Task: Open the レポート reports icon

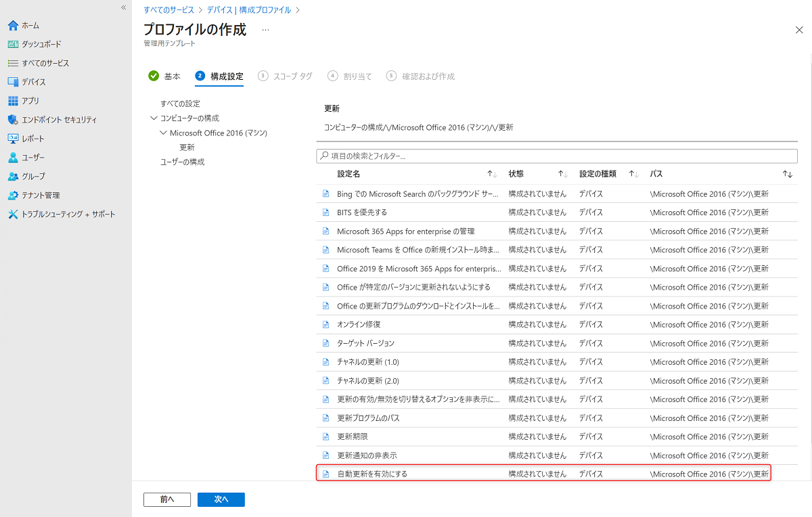Action: [x=13, y=139]
